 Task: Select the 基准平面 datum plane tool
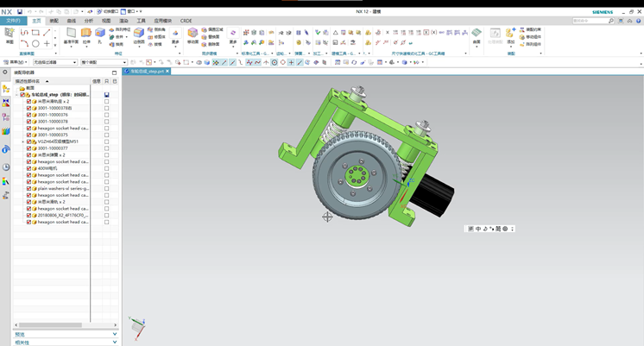(71, 35)
